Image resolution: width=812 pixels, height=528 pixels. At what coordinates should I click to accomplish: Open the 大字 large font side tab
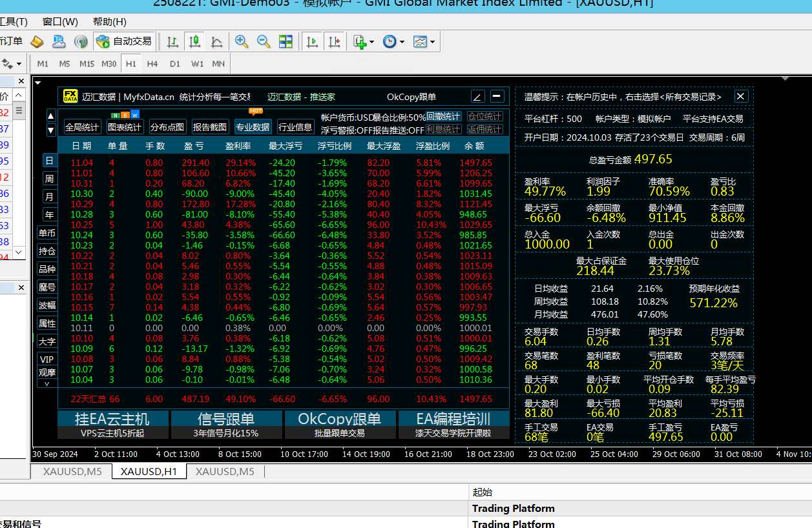click(47, 341)
